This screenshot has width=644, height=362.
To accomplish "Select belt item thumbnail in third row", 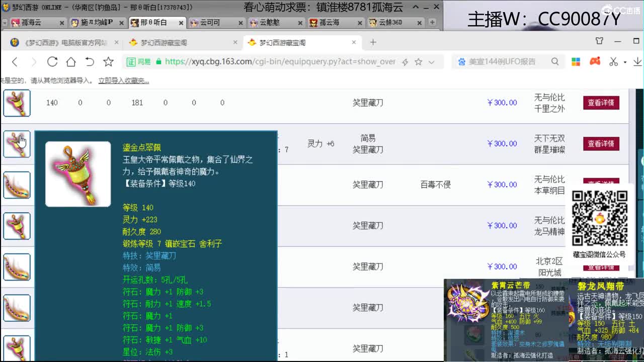I will point(17,185).
